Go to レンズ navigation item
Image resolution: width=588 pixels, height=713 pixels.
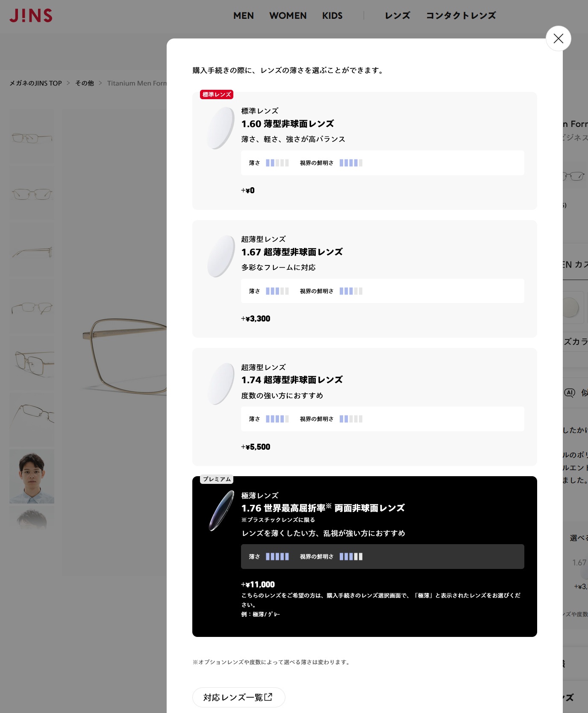click(397, 16)
